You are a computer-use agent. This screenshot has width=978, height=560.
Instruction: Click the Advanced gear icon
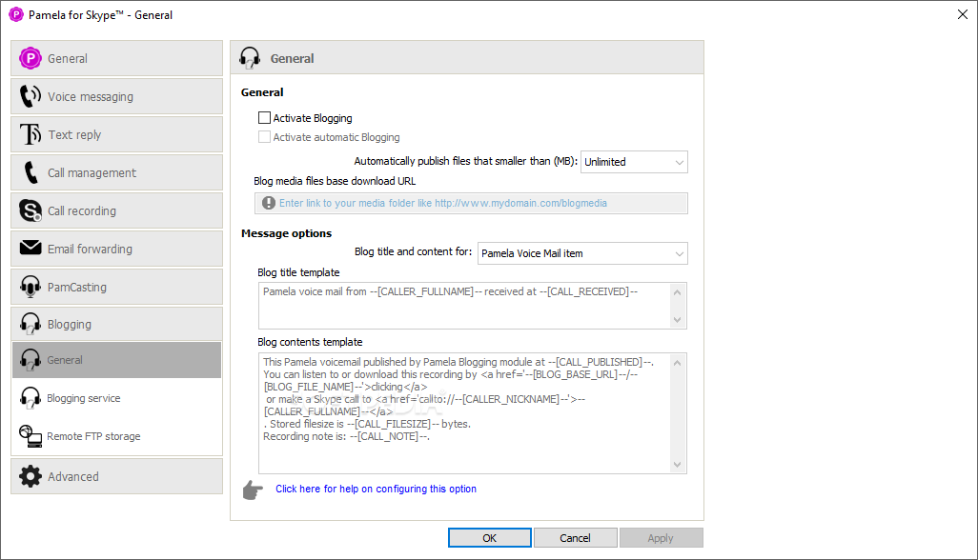click(x=30, y=476)
